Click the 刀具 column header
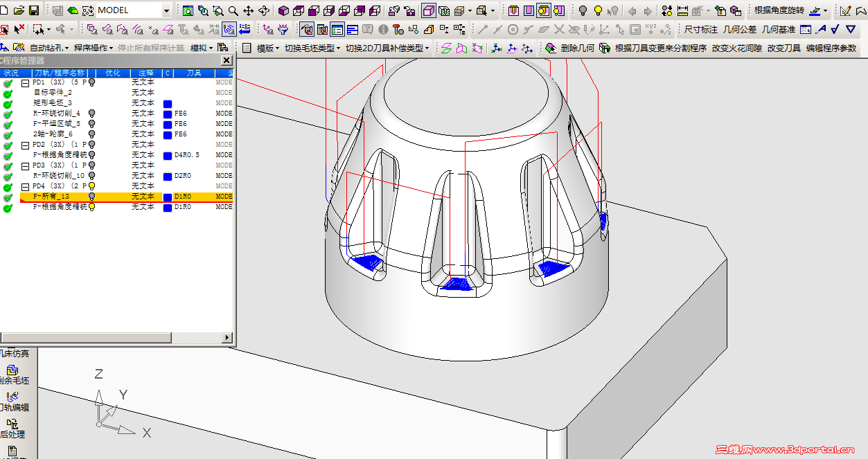Viewport: 868px width, 459px height. click(x=194, y=73)
